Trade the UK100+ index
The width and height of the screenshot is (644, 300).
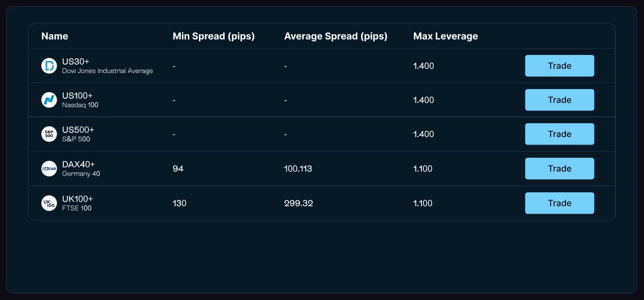point(559,203)
